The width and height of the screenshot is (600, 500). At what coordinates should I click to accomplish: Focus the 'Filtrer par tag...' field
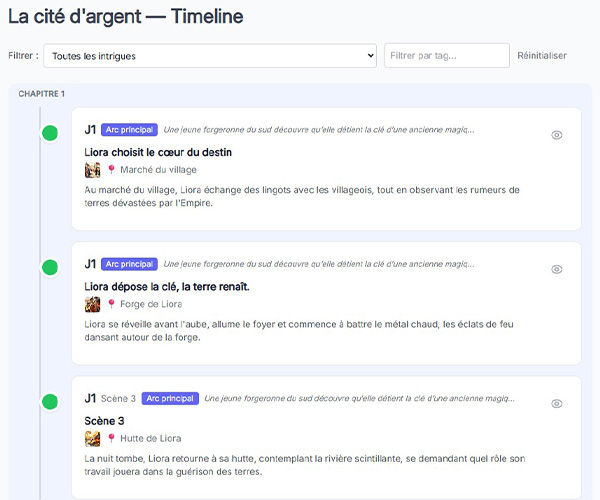[x=447, y=55]
